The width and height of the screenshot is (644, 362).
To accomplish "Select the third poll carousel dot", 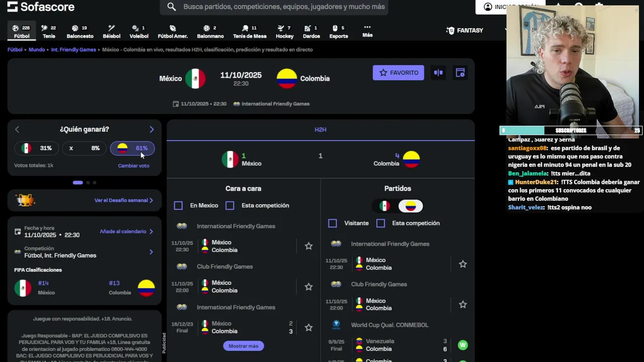I will [x=95, y=183].
